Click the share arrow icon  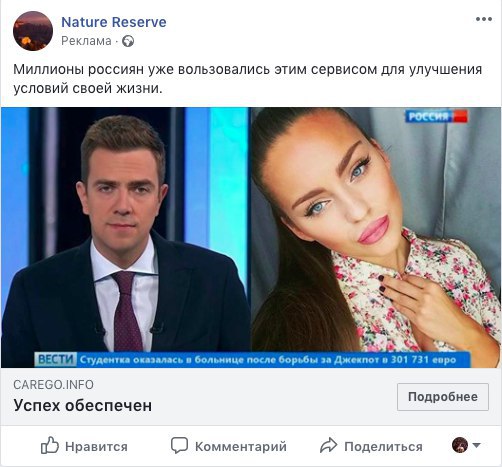click(x=329, y=446)
